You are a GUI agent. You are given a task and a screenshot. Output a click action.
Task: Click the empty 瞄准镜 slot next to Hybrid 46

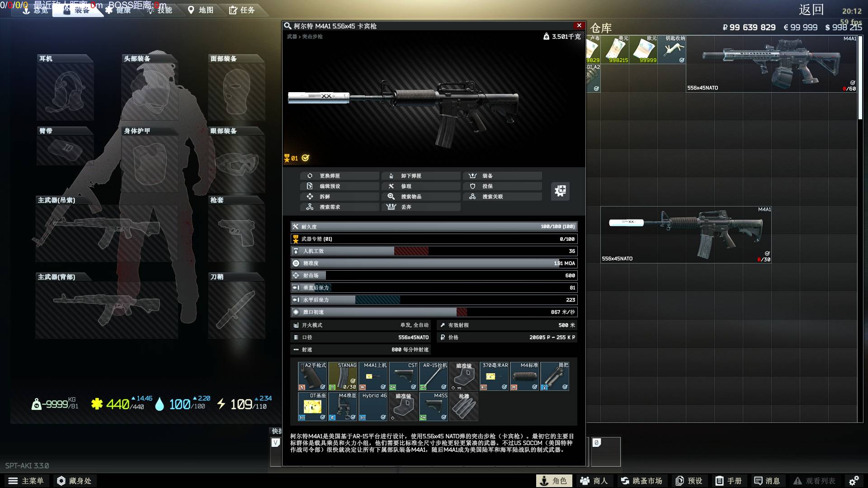point(403,406)
